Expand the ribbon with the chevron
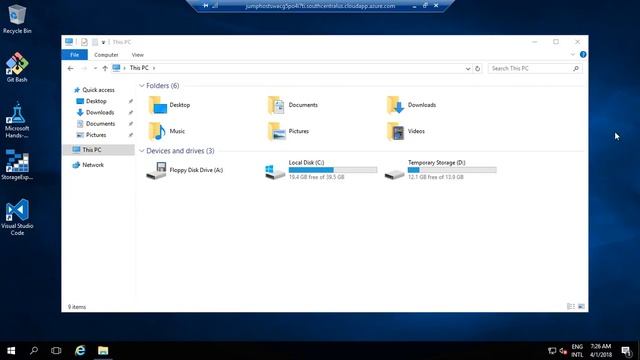 tap(573, 54)
